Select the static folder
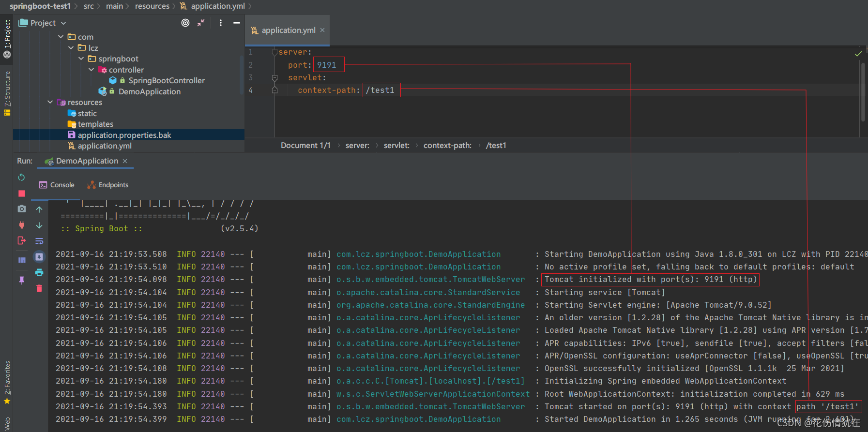This screenshot has height=432, width=868. pyautogui.click(x=87, y=113)
